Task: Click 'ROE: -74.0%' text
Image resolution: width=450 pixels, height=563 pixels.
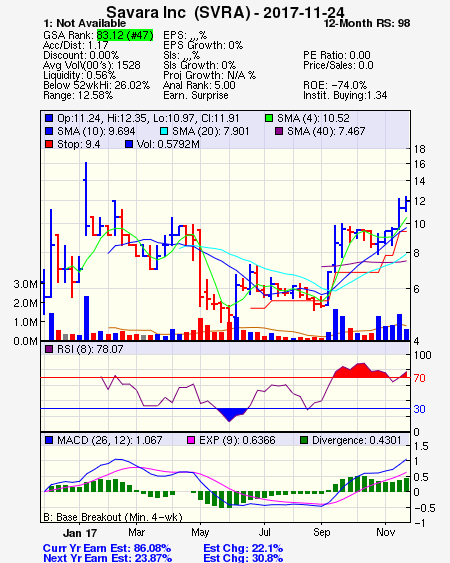Action: pyautogui.click(x=335, y=85)
